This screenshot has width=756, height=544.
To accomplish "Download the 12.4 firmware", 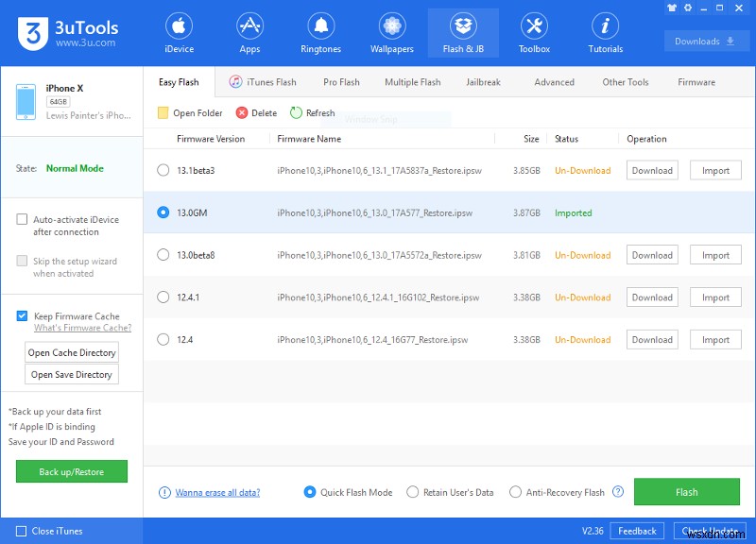I will tap(652, 340).
